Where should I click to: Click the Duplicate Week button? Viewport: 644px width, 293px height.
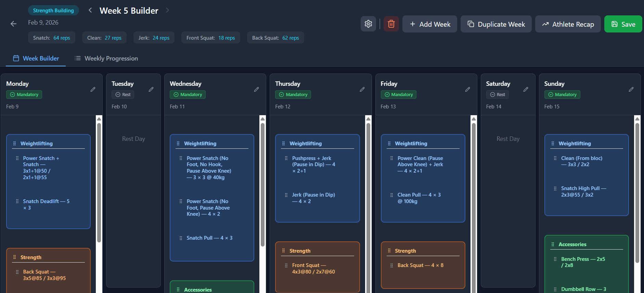click(x=496, y=24)
